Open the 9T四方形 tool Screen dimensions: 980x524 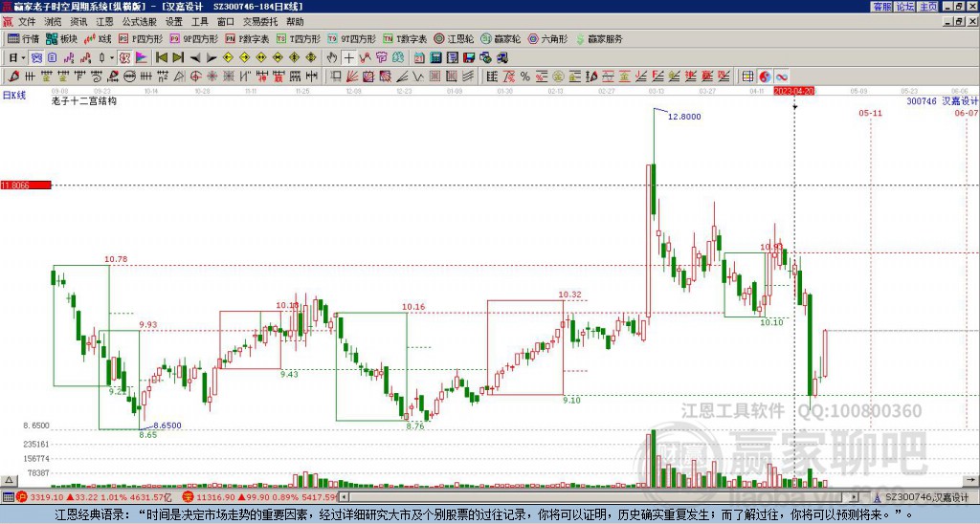click(351, 38)
